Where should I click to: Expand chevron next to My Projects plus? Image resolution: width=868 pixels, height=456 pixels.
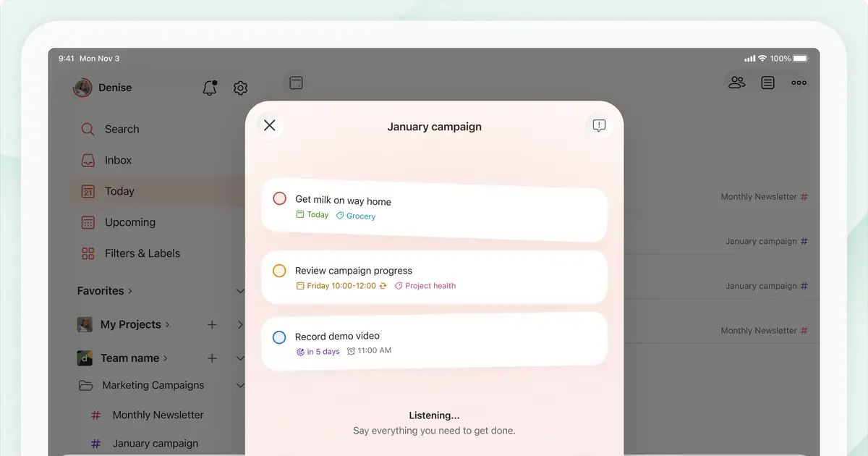click(x=240, y=325)
